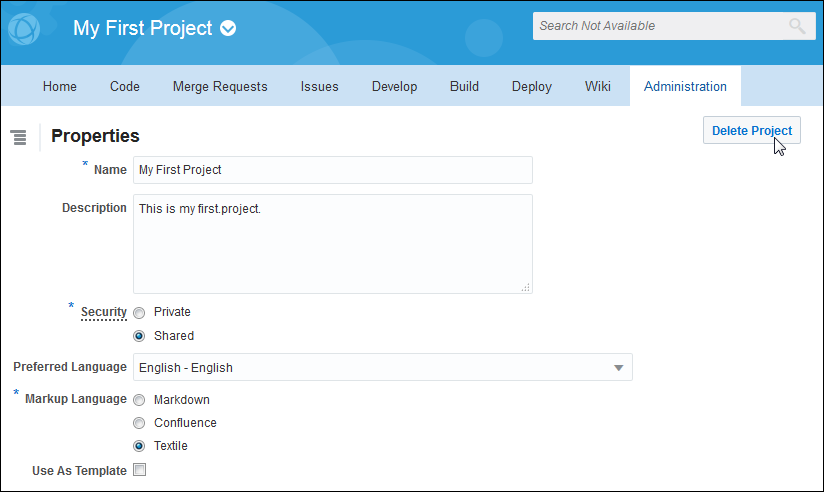Viewport: 824px width, 492px height.
Task: Toggle the navigation list icon beside Properties
Action: 19,137
